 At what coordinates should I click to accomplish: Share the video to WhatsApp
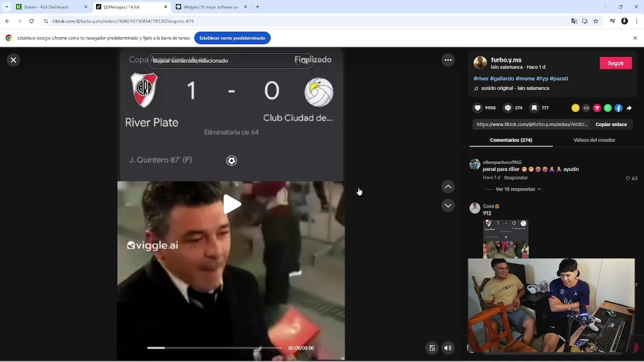coord(608,108)
